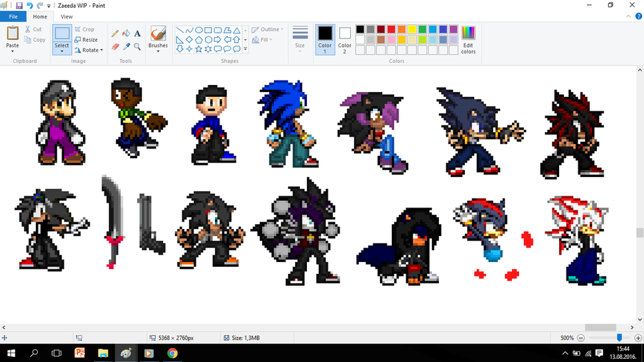The width and height of the screenshot is (644, 362).
Task: Pick the Eraser tool
Action: click(115, 47)
